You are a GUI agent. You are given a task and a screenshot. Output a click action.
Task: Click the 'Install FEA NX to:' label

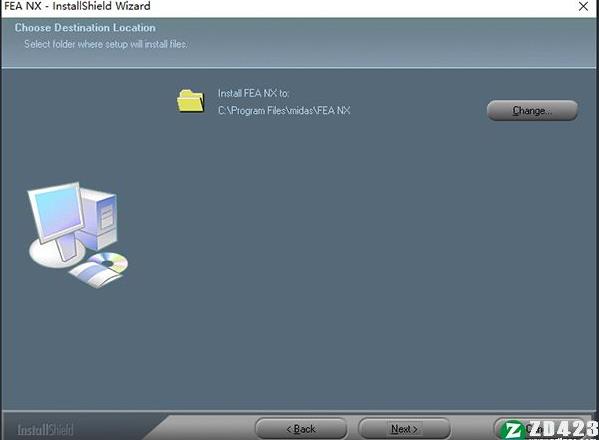253,94
